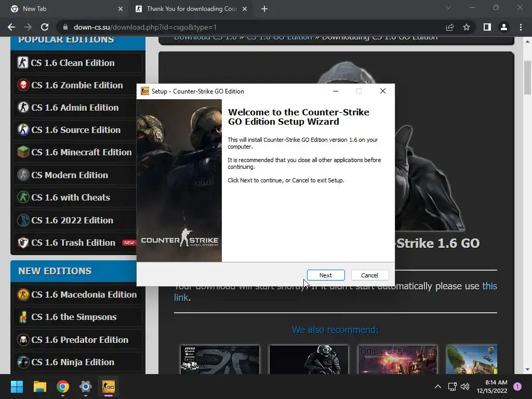Open the Chrome profile menu

click(x=504, y=27)
